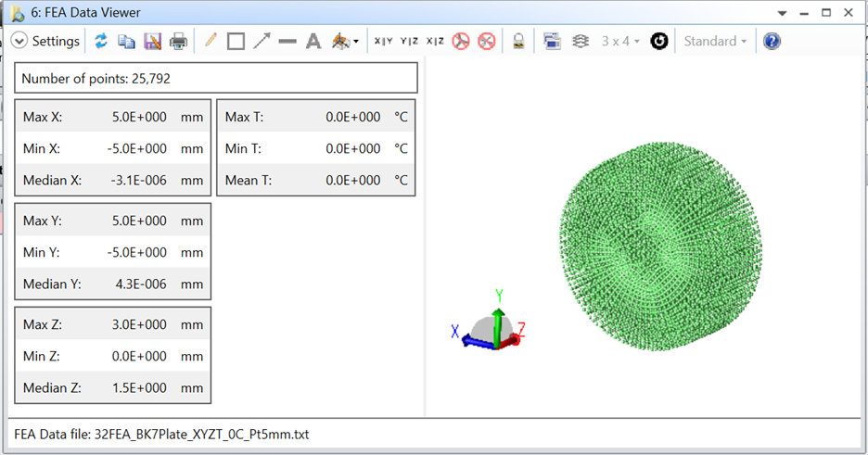Click the FEA Data file name text
This screenshot has width=868, height=455.
(x=201, y=435)
